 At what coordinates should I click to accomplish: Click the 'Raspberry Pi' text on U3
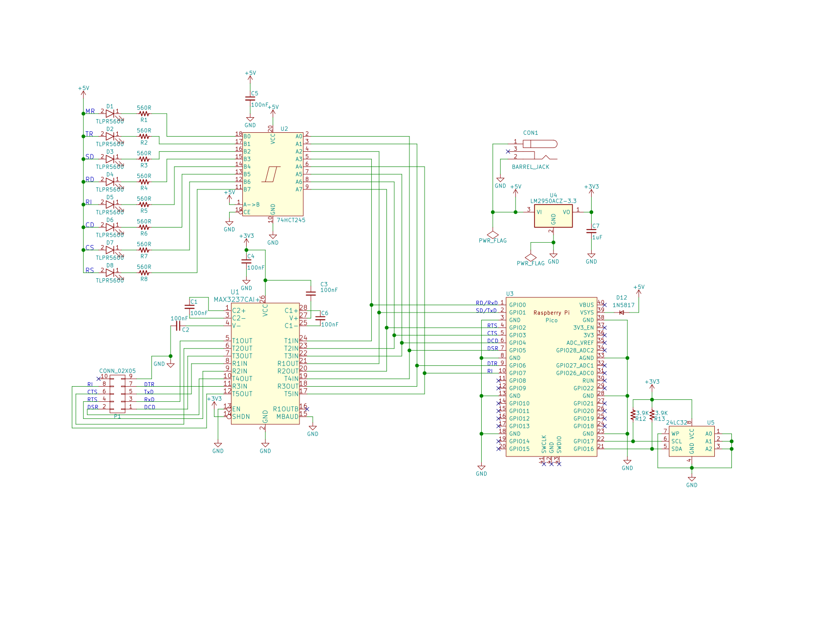point(552,312)
